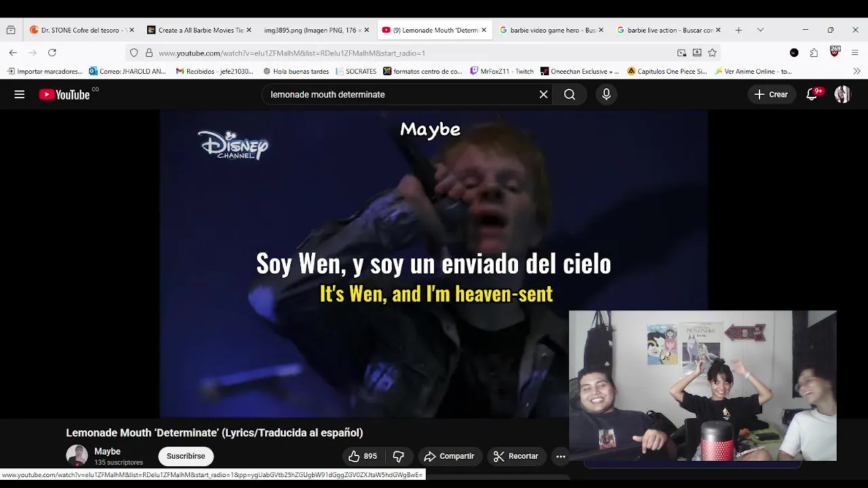The image size is (868, 488).
Task: Go to YouTube home via logo
Action: coord(64,94)
